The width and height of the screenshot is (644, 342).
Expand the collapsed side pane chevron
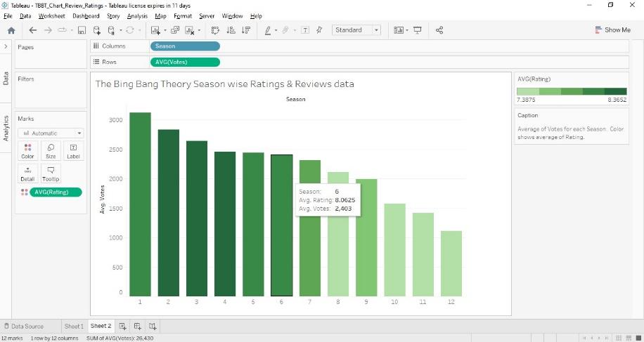click(6, 46)
